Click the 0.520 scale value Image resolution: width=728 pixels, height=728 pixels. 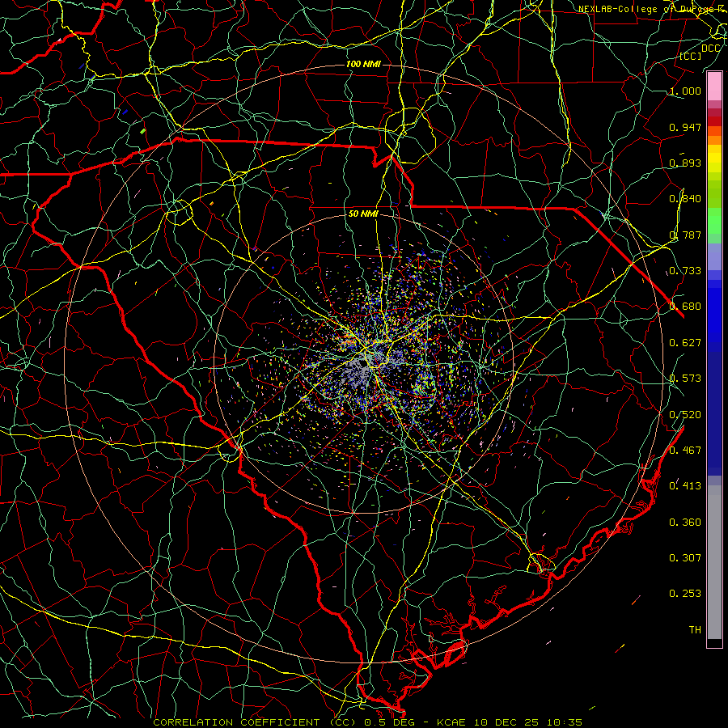pyautogui.click(x=685, y=414)
